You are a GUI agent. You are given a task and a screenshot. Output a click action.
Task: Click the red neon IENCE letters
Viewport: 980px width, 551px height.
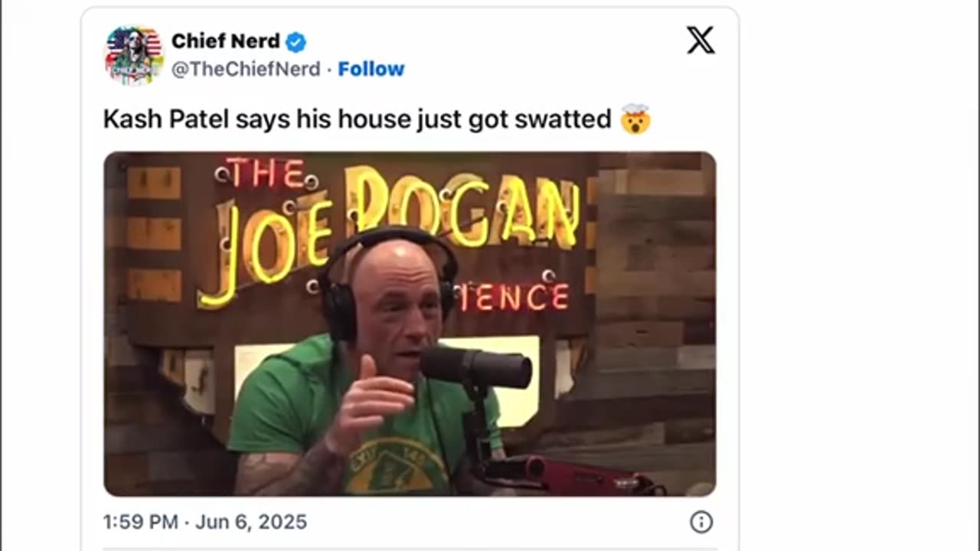pyautogui.click(x=514, y=297)
